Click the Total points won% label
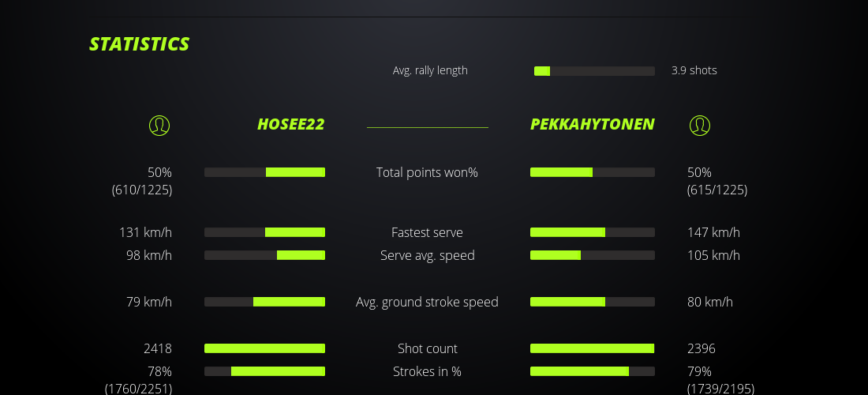868x395 pixels. coord(427,172)
